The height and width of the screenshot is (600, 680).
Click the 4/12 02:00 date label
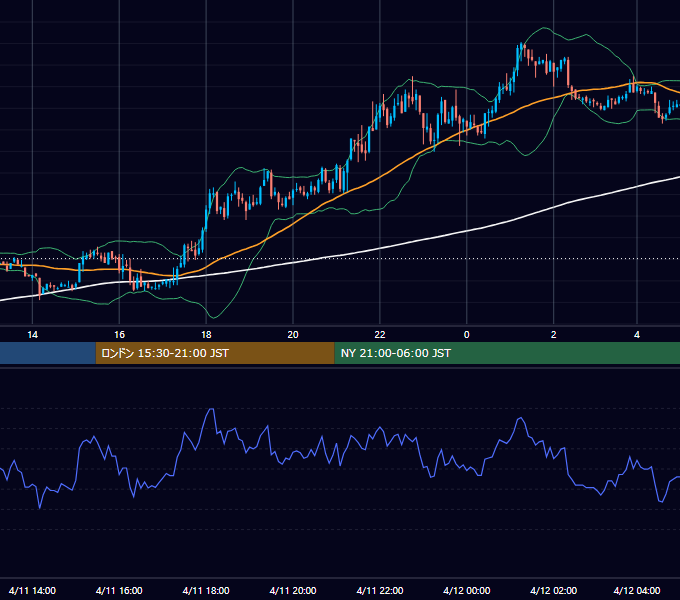[553, 590]
